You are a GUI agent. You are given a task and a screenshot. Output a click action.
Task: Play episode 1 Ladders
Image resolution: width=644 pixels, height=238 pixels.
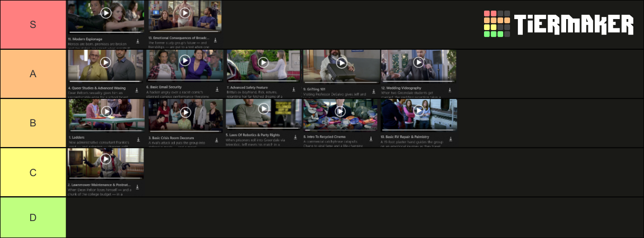tap(106, 111)
